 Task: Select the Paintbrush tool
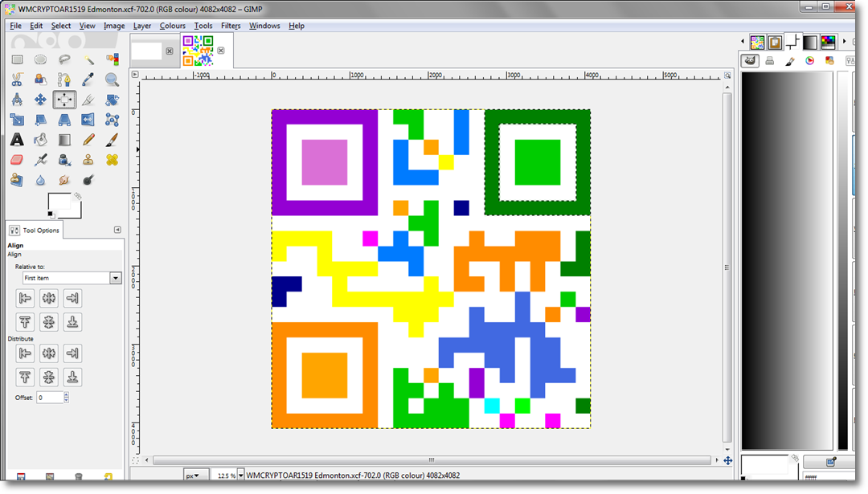112,140
